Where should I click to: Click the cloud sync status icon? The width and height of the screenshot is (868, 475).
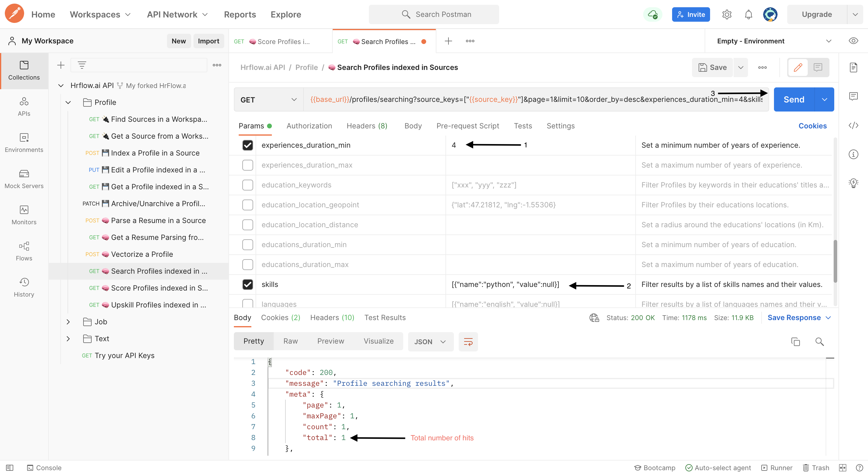click(x=652, y=14)
